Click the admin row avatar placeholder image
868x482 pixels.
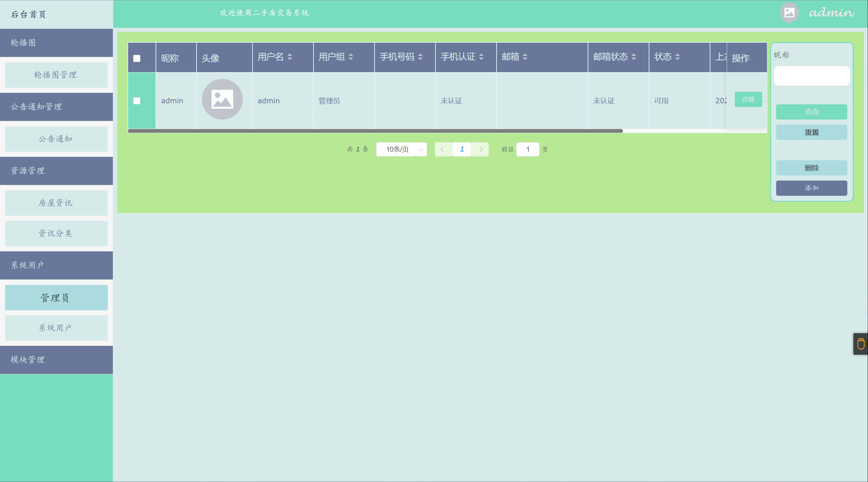222,99
